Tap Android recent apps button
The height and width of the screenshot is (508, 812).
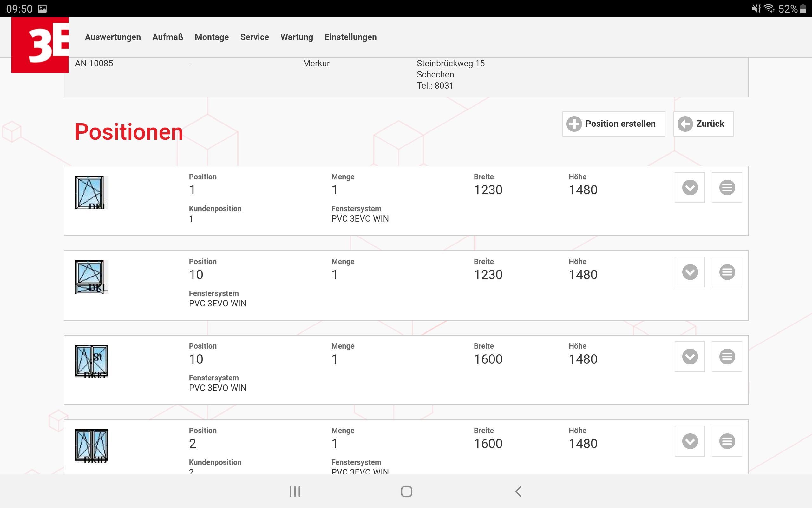coord(295,491)
